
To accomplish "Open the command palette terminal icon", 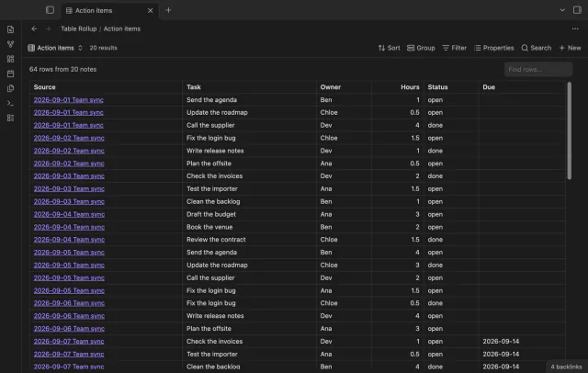I will pos(10,103).
